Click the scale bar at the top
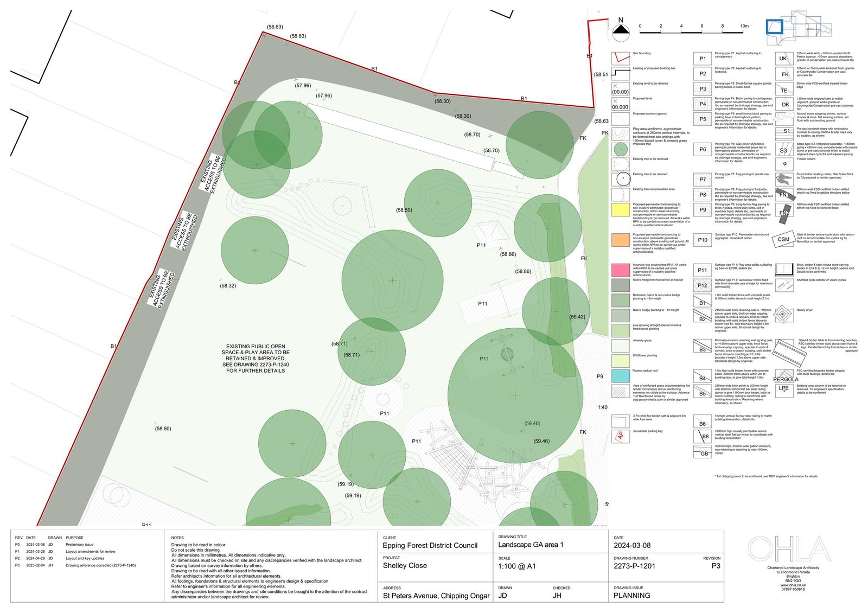 tap(692, 32)
